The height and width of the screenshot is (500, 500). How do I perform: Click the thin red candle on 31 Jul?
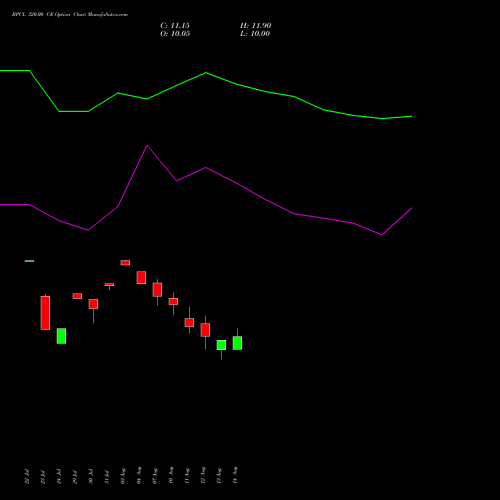[x=109, y=285]
